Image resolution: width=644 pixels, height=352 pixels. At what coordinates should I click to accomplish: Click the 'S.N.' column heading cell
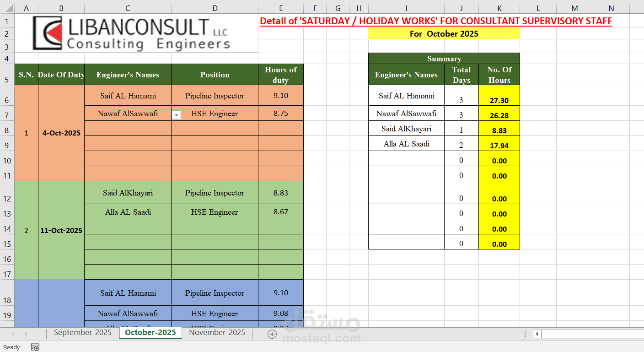[26, 75]
